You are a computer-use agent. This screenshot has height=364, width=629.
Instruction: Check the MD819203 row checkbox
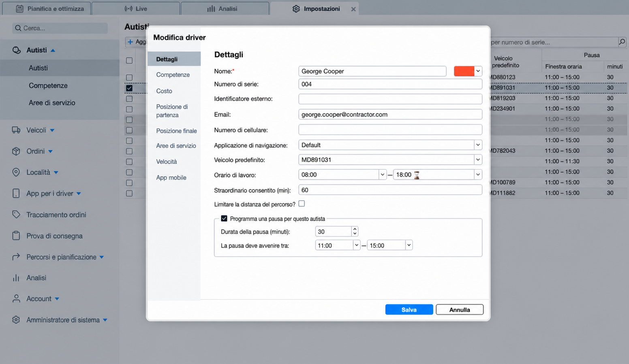tap(129, 98)
